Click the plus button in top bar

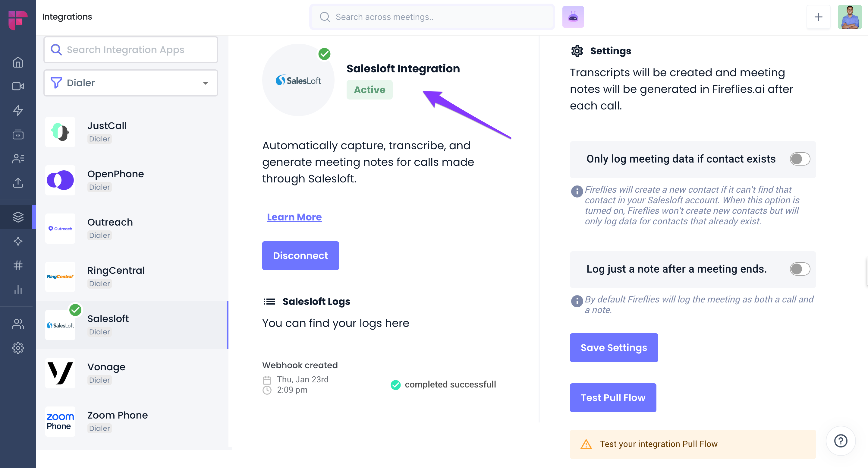pos(818,17)
